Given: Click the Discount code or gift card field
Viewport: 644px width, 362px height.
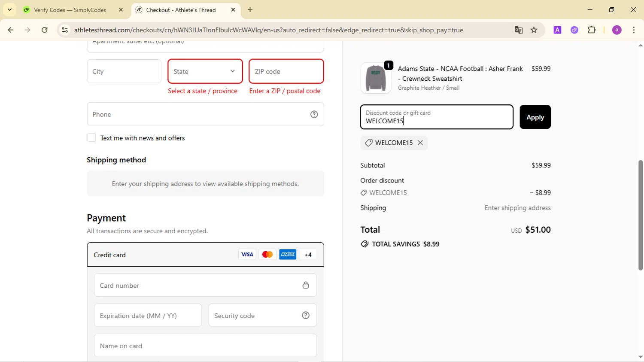Looking at the screenshot, I should click(x=437, y=117).
